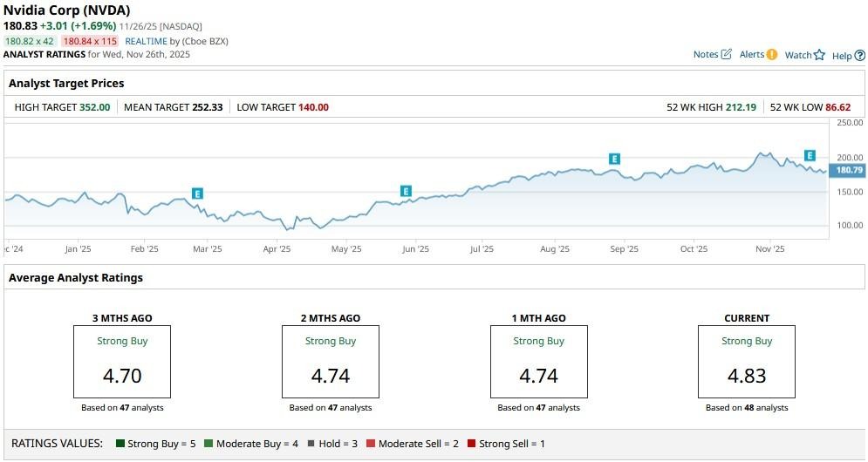
Task: Click the earnings marker before June 2025
Action: 406,191
